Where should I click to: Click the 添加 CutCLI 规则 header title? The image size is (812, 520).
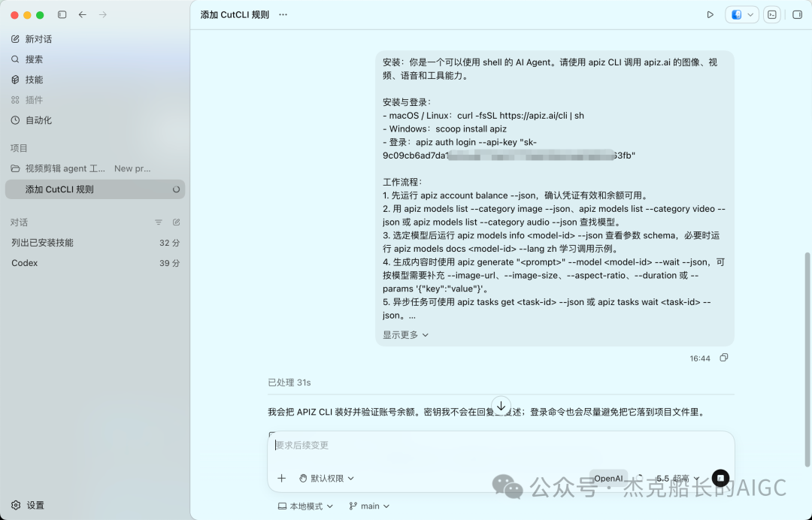235,14
